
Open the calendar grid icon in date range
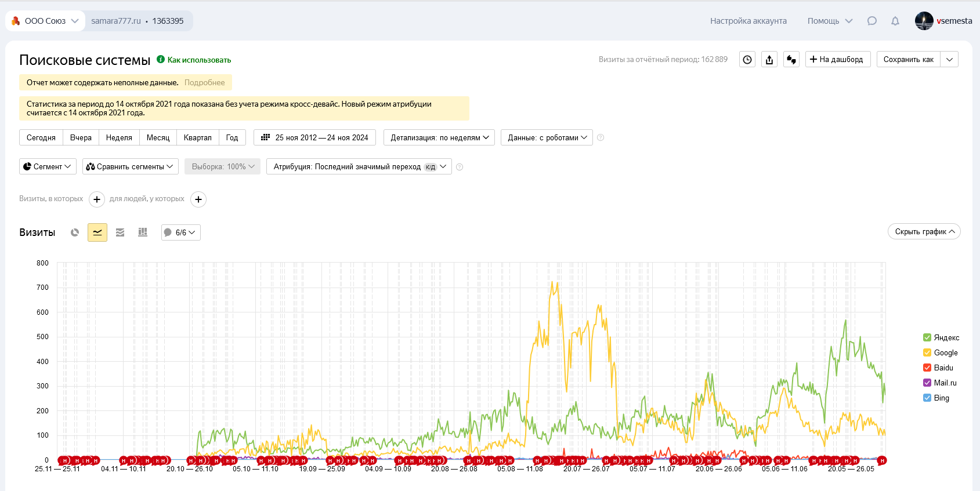pos(265,137)
